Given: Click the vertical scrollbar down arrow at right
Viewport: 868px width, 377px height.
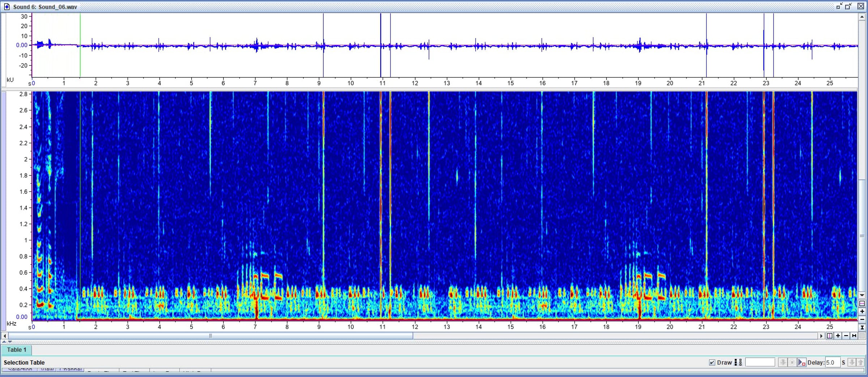Looking at the screenshot, I should pyautogui.click(x=862, y=295).
